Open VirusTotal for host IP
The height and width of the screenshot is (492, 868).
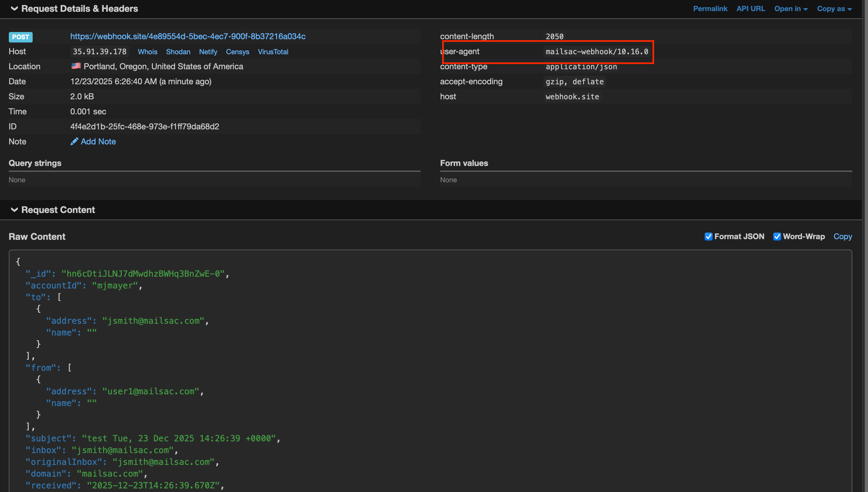[x=273, y=52]
